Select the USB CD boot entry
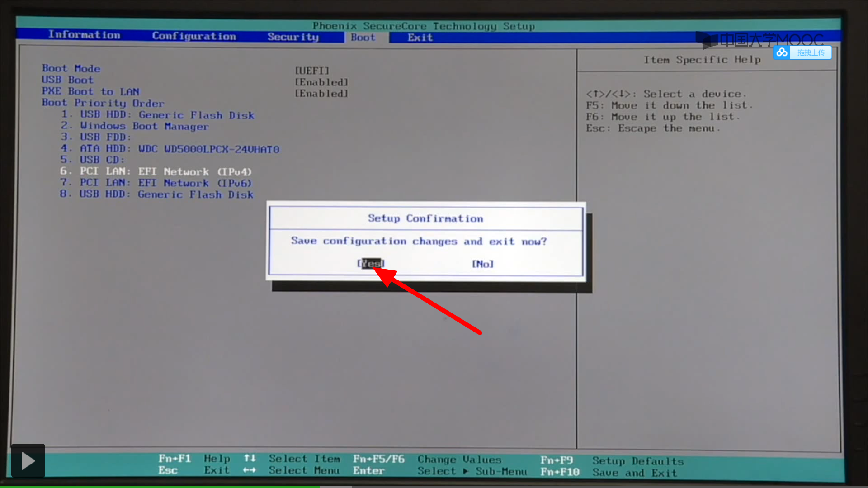868x488 pixels. (x=92, y=160)
